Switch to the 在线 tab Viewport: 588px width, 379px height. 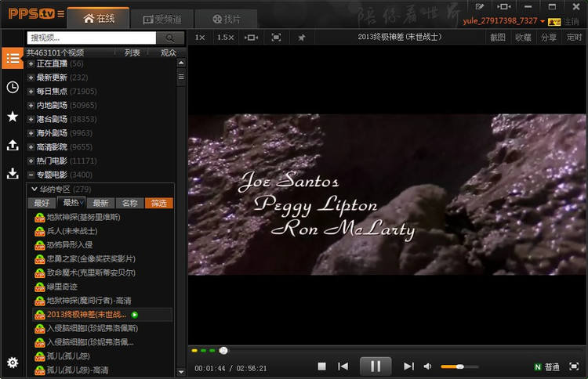[x=99, y=18]
